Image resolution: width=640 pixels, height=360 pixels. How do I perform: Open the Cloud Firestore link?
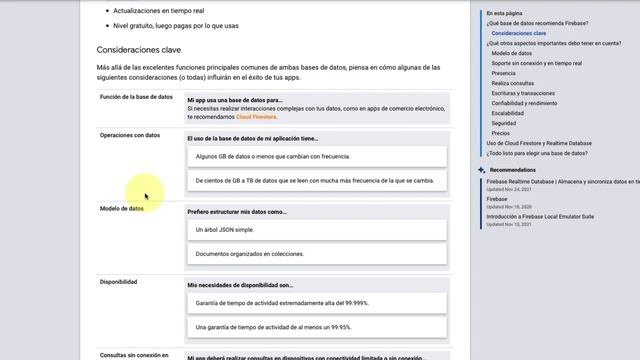coord(256,117)
